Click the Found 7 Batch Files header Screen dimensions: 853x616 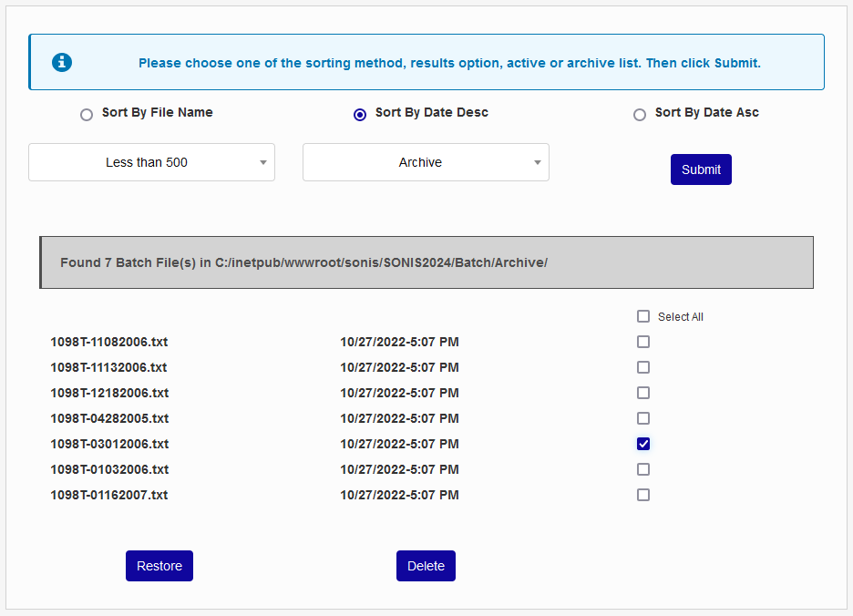click(x=303, y=262)
